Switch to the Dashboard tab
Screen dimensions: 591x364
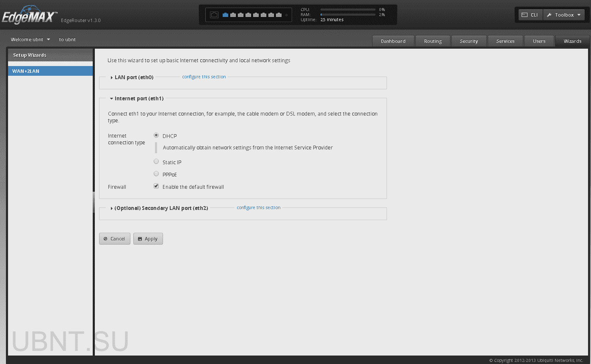[393, 41]
